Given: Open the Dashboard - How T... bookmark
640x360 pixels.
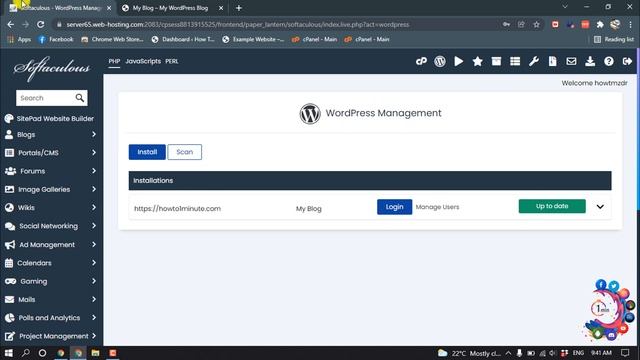Looking at the screenshot, I should [x=182, y=40].
